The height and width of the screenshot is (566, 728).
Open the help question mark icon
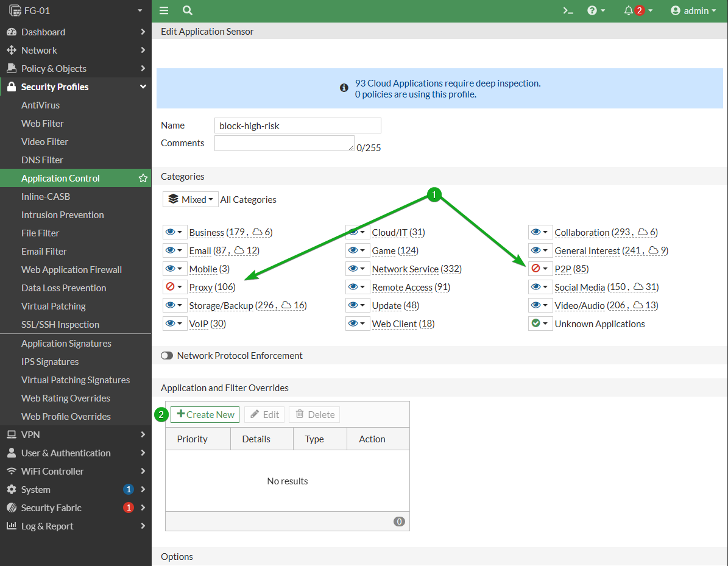tap(596, 11)
